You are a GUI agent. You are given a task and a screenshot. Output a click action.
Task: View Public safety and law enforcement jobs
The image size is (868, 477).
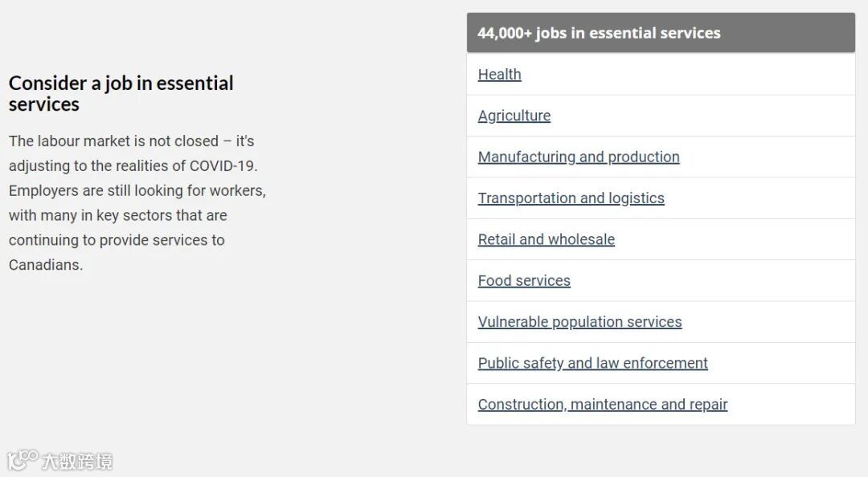coord(592,363)
